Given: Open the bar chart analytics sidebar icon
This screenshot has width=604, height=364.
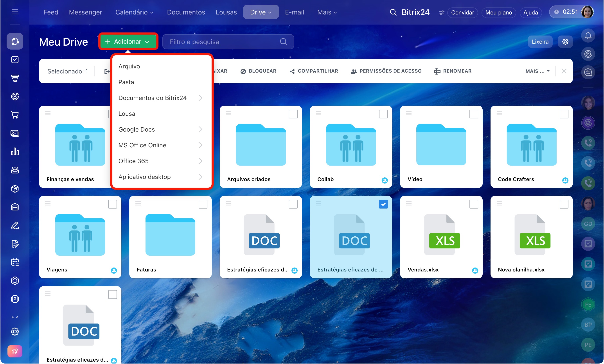Looking at the screenshot, I should click(x=15, y=152).
